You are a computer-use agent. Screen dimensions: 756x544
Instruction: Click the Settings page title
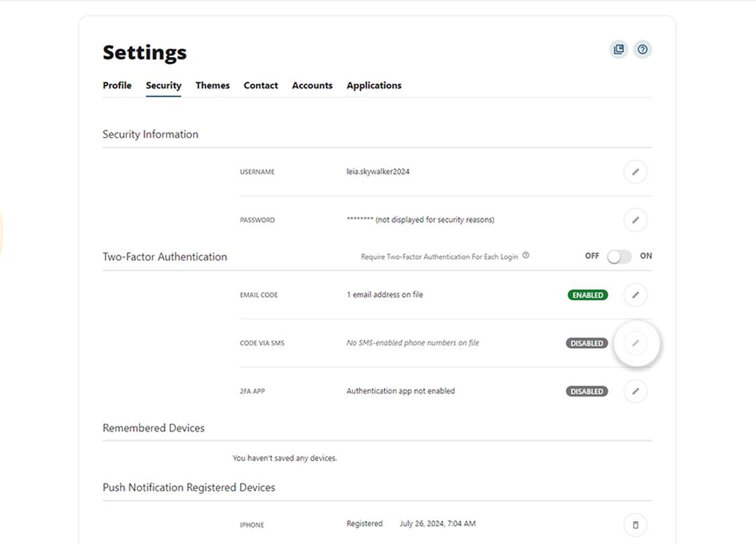(144, 52)
